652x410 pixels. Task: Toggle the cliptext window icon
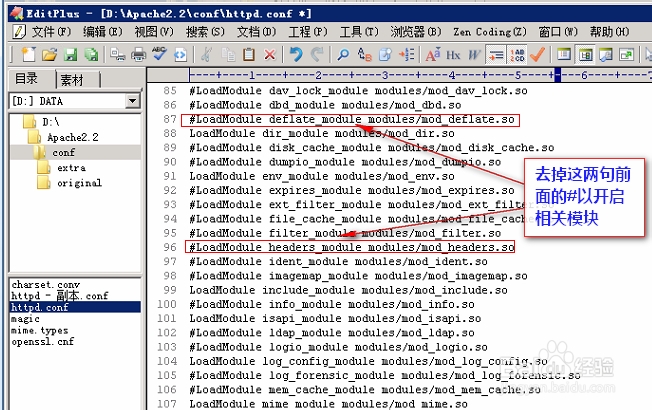coord(564,54)
